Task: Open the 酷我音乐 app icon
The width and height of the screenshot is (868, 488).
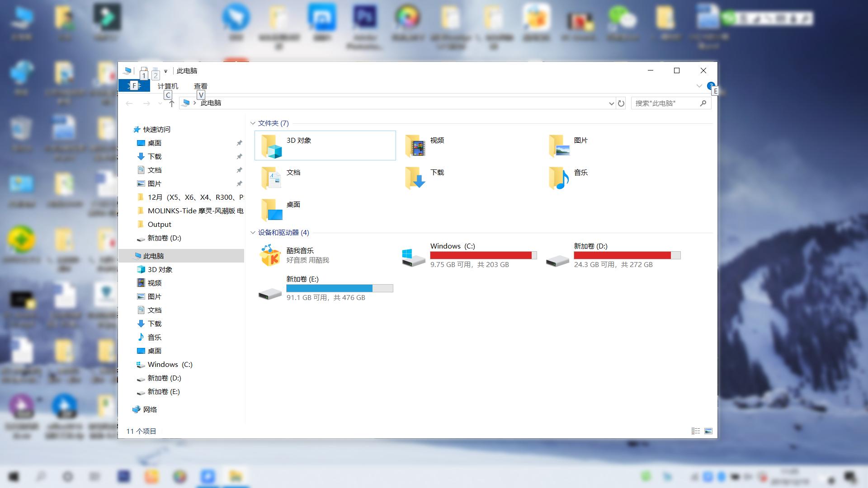Action: (270, 255)
